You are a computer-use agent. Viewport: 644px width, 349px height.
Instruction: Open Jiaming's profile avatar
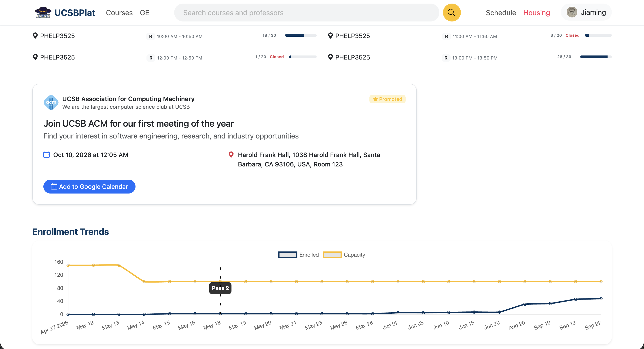(x=572, y=12)
